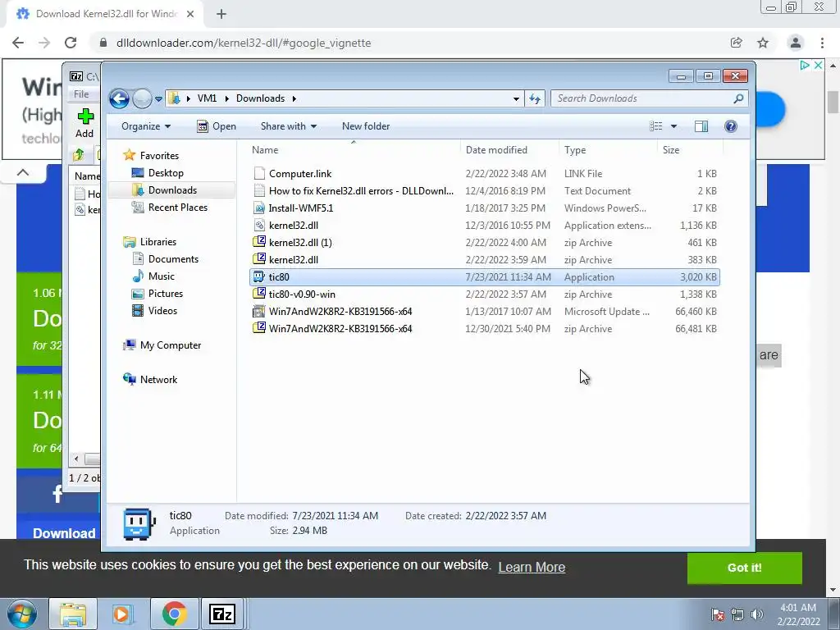Click the 7-Zip taskbar icon

[x=223, y=614]
